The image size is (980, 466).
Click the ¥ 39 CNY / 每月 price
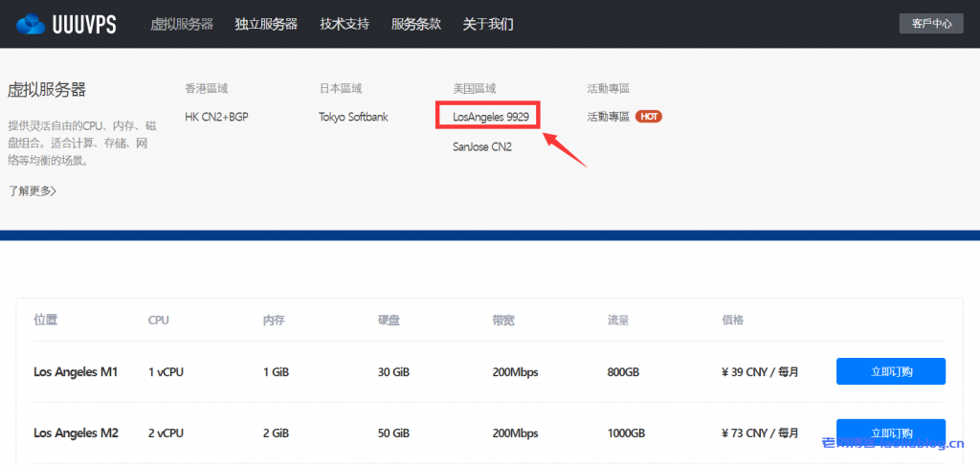pyautogui.click(x=760, y=372)
